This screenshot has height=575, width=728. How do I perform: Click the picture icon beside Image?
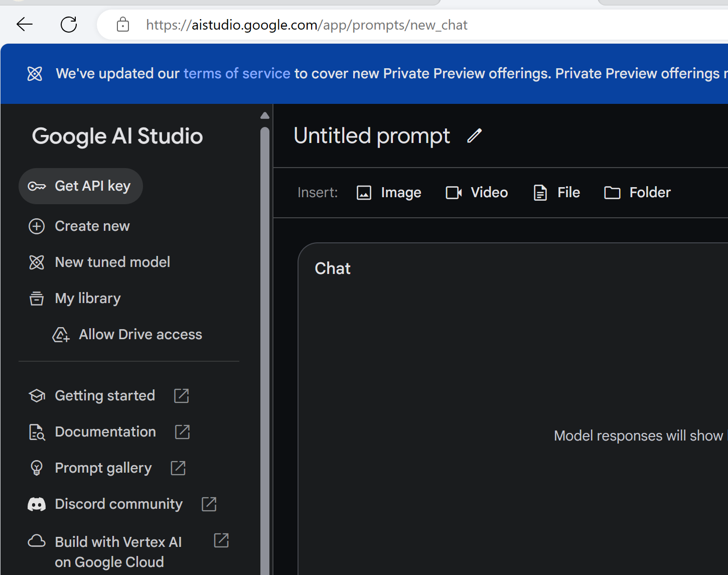(364, 193)
